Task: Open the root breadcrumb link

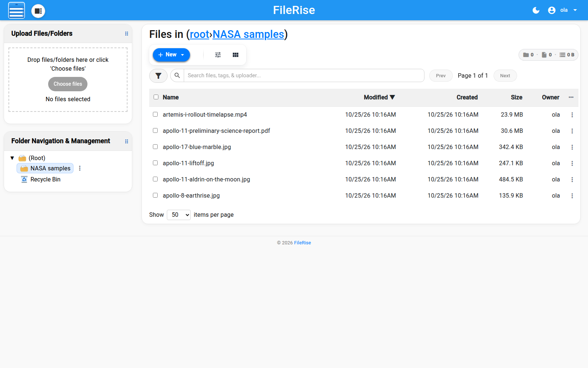Action: coord(200,34)
